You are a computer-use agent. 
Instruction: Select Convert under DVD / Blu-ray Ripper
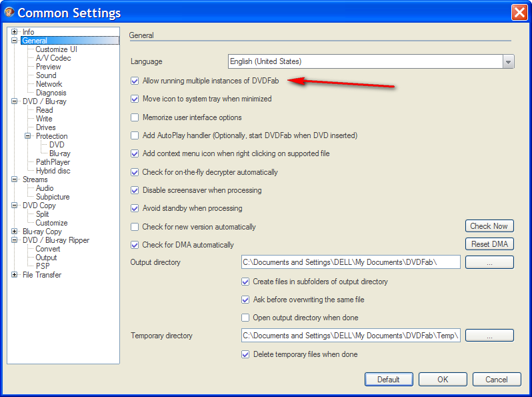(48, 249)
